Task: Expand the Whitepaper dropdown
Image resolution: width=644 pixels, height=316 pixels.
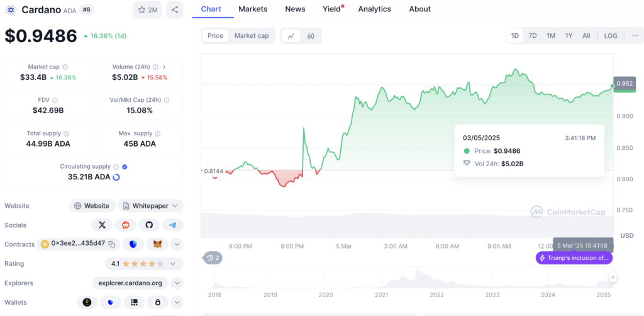Action: point(151,205)
